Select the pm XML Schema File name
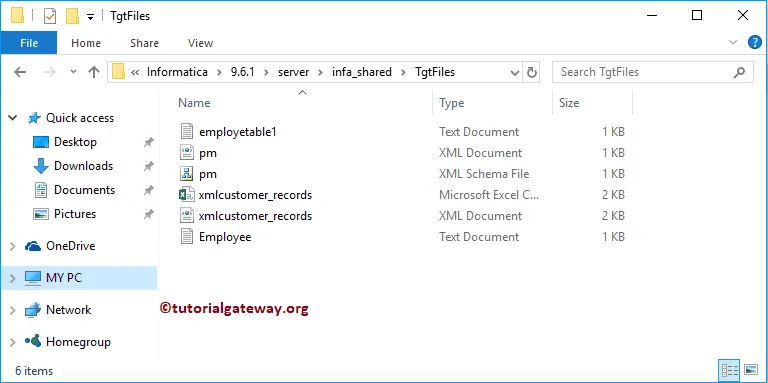The image size is (768, 383). click(x=208, y=174)
